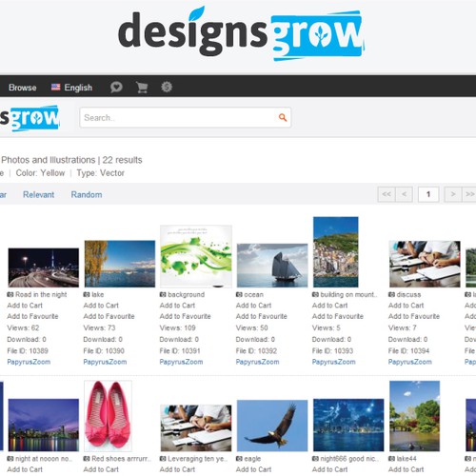Click camera icon beside 'Road in the night'
476x476 pixels.
[x=10, y=294]
